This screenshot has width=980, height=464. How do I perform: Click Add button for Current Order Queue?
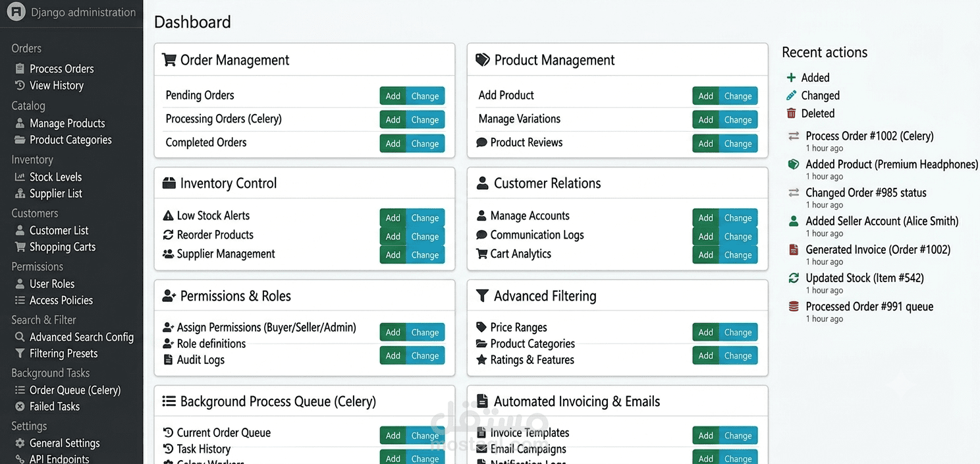point(393,435)
